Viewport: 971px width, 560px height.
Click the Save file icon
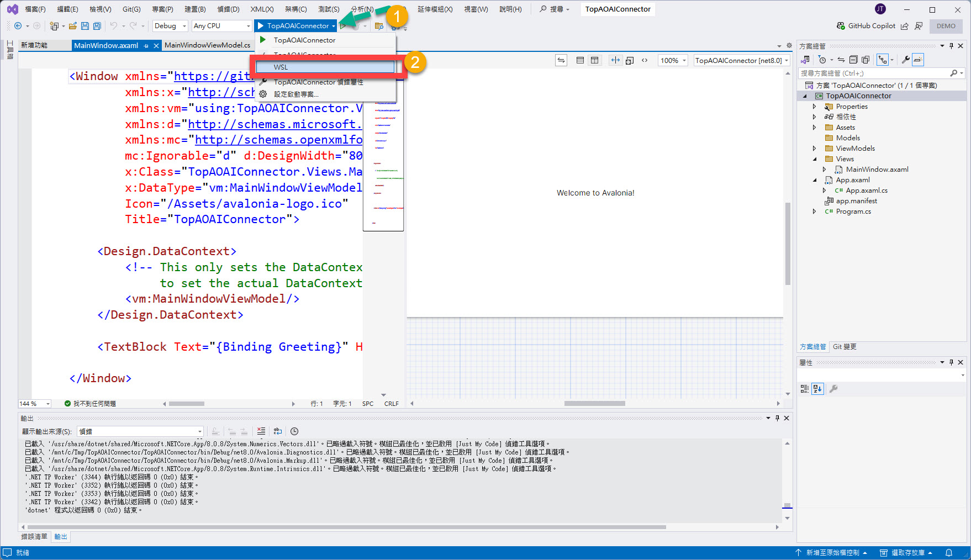85,26
